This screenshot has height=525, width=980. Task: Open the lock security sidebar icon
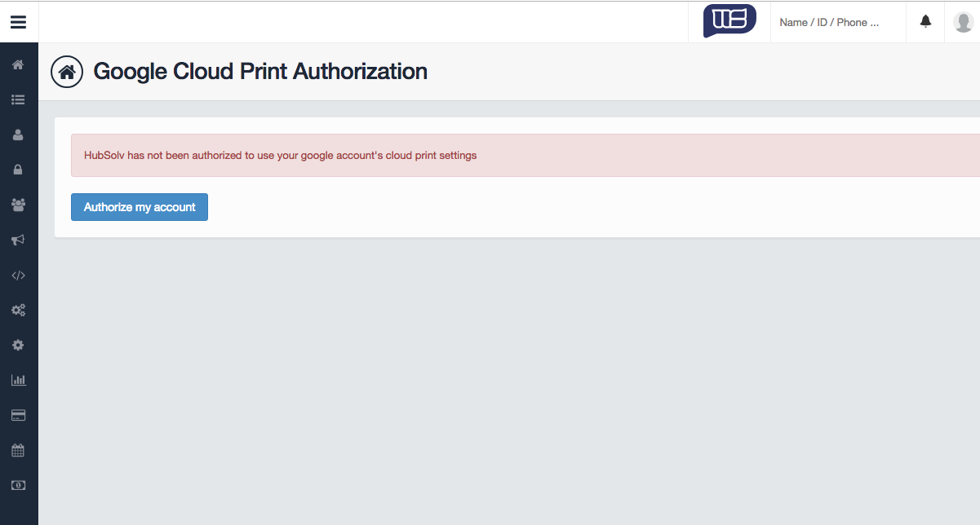pyautogui.click(x=18, y=170)
